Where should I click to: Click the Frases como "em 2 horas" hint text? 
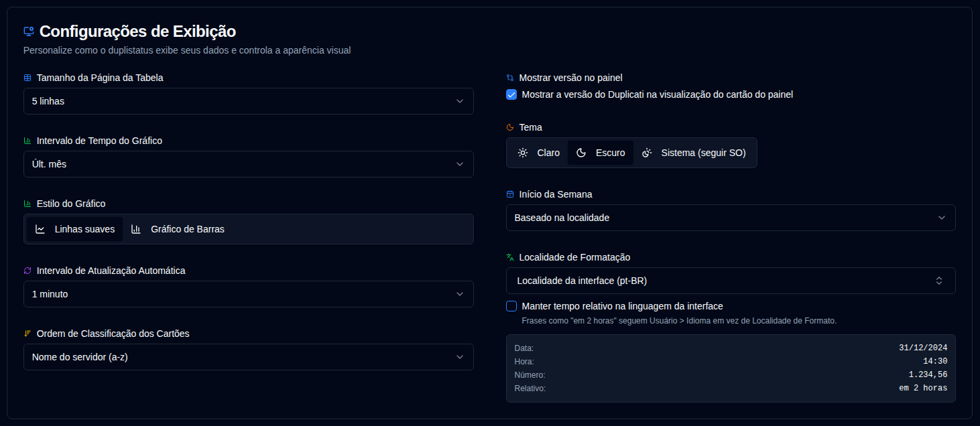pyautogui.click(x=679, y=321)
